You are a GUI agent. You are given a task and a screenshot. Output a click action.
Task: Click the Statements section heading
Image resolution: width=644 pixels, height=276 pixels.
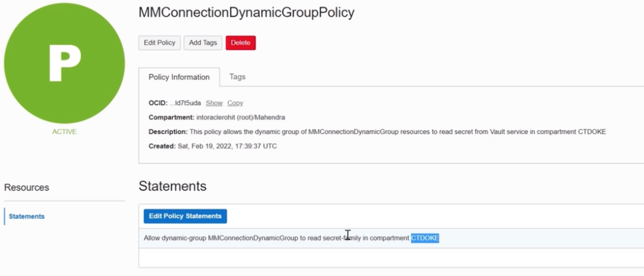(172, 186)
